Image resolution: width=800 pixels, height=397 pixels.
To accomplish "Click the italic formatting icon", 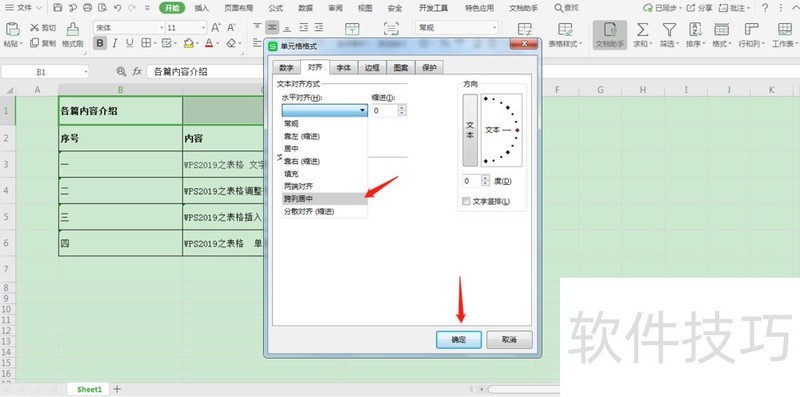I will (115, 44).
